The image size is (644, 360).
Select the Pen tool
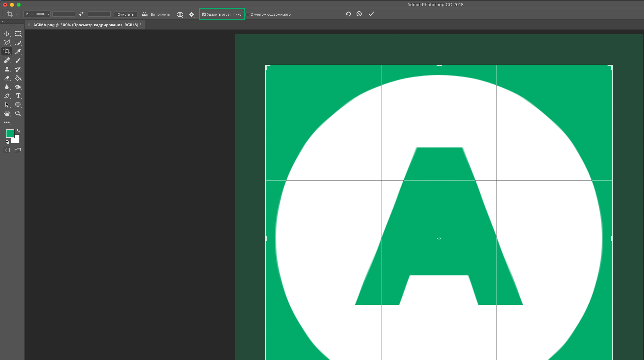click(x=7, y=96)
